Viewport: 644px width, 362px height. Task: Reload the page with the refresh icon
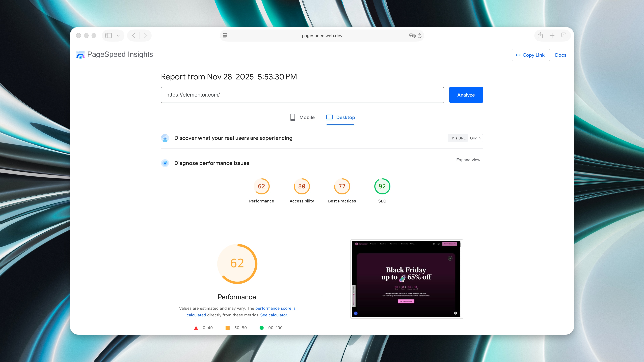[420, 36]
